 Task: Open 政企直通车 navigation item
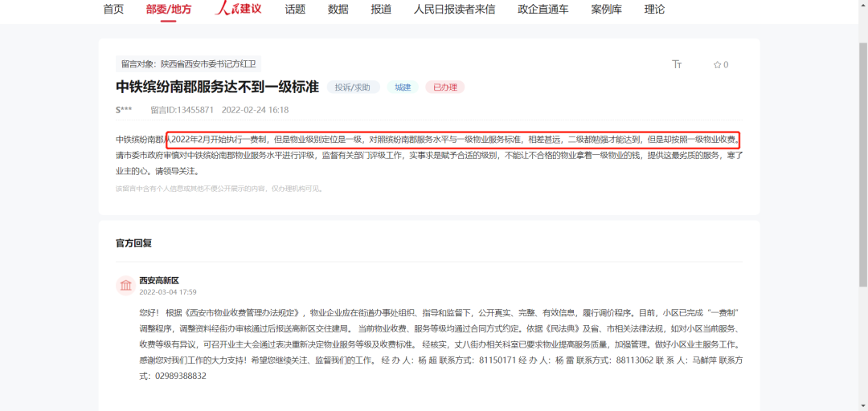(543, 9)
